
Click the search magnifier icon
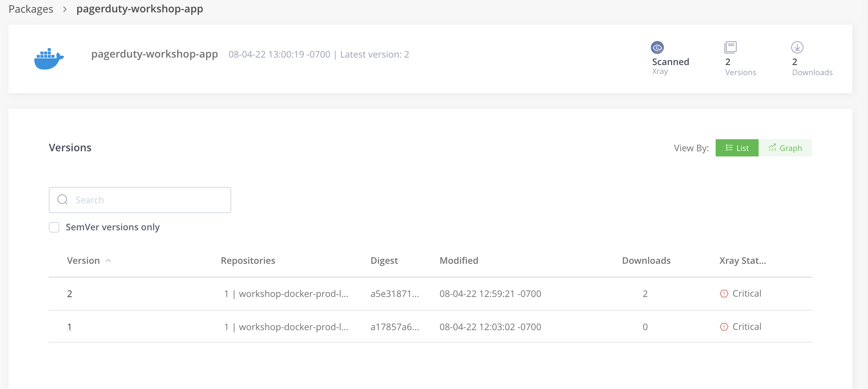coord(62,200)
